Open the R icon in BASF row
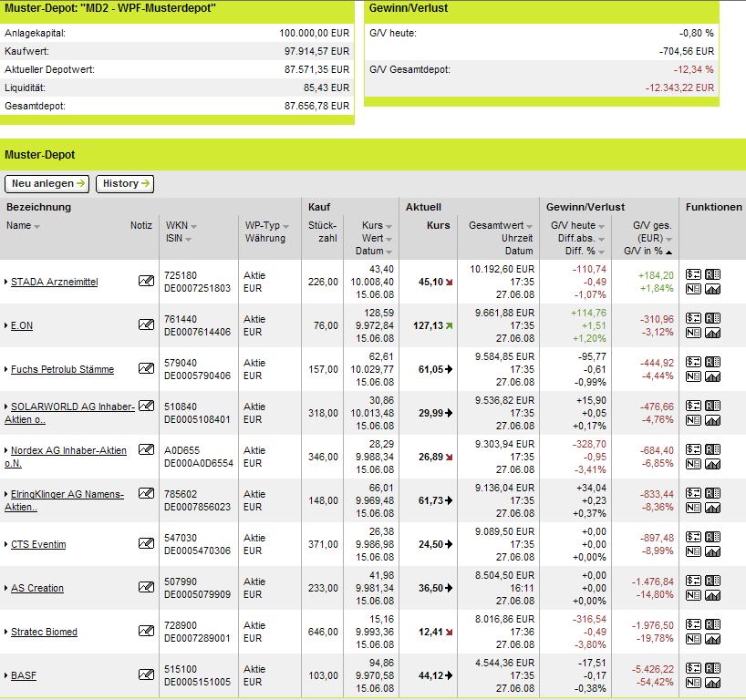This screenshot has height=700, width=746. [x=712, y=668]
